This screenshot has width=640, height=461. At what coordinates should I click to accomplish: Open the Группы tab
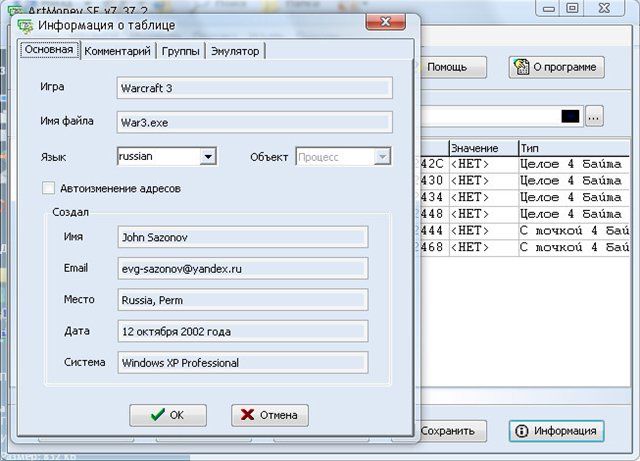pos(180,51)
